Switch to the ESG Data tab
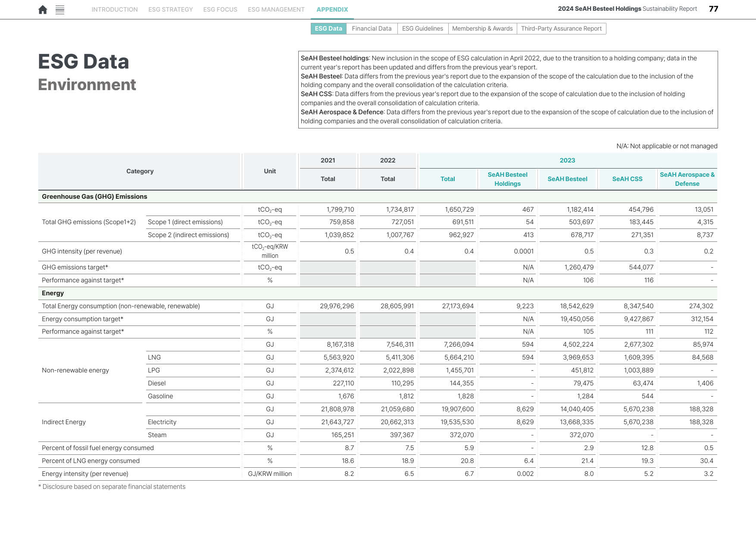The image size is (756, 535). click(328, 28)
